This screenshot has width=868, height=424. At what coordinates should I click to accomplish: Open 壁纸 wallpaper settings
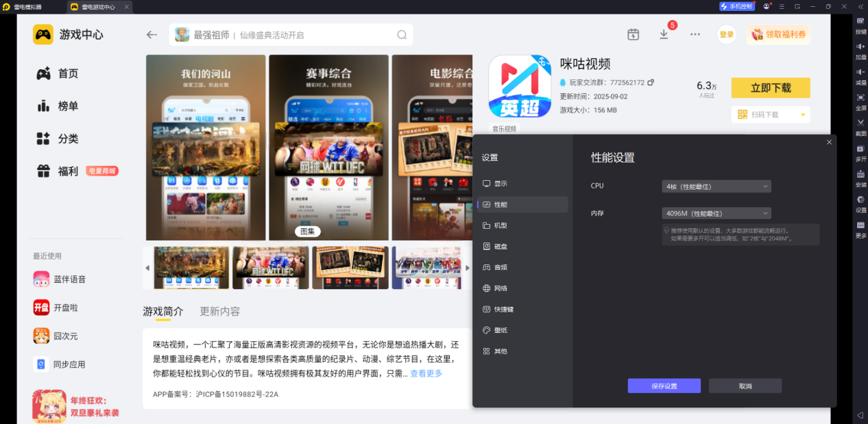point(522,330)
